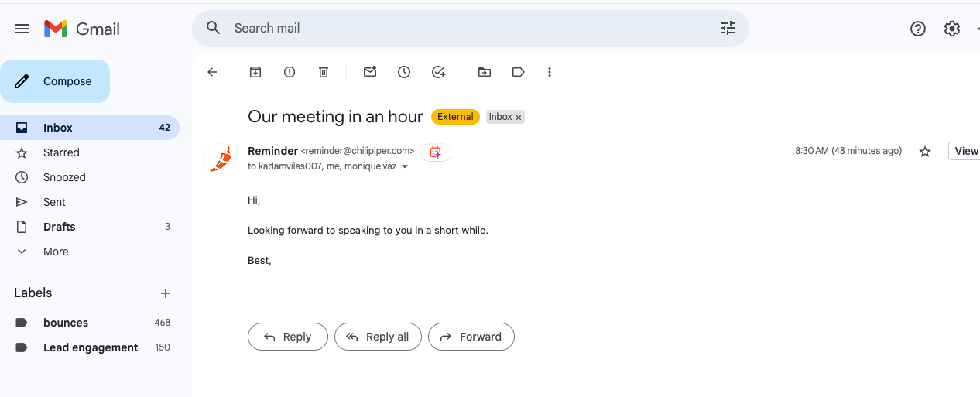Viewport: 980px width, 397px height.
Task: Expand the More section in sidebar
Action: (56, 252)
